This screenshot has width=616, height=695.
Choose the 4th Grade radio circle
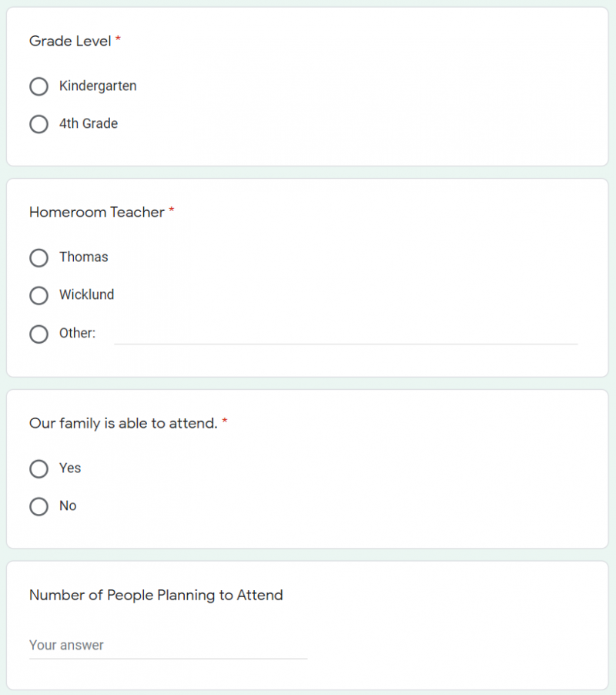[x=38, y=124]
